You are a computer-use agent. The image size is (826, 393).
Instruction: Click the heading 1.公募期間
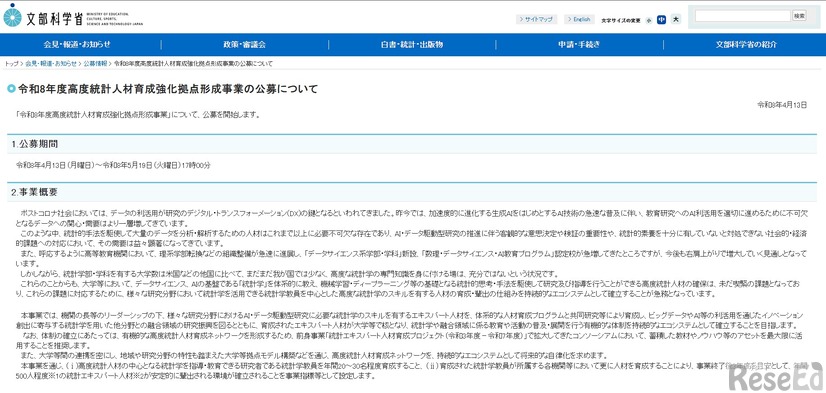coord(35,144)
